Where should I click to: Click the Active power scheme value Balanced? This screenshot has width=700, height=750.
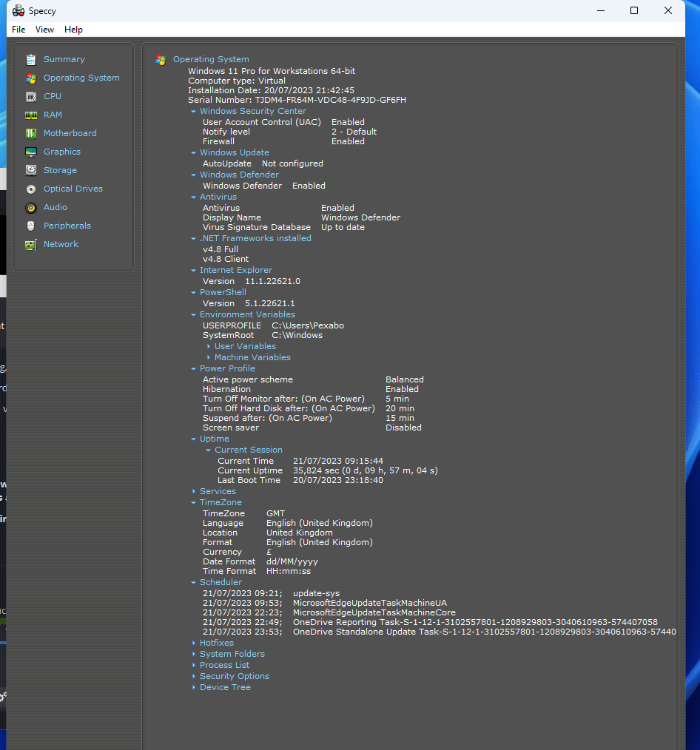404,379
